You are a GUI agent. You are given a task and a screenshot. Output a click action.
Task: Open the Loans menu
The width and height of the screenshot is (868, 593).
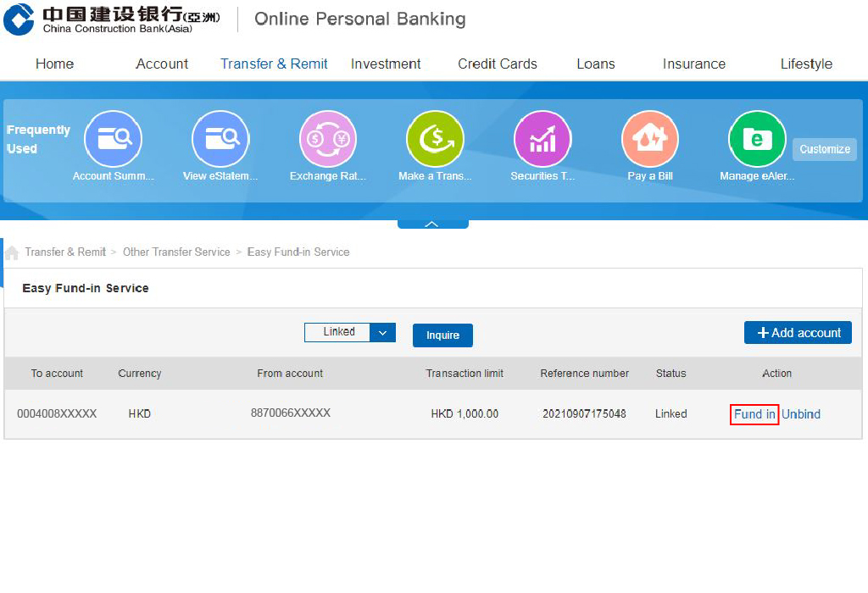[x=596, y=64]
